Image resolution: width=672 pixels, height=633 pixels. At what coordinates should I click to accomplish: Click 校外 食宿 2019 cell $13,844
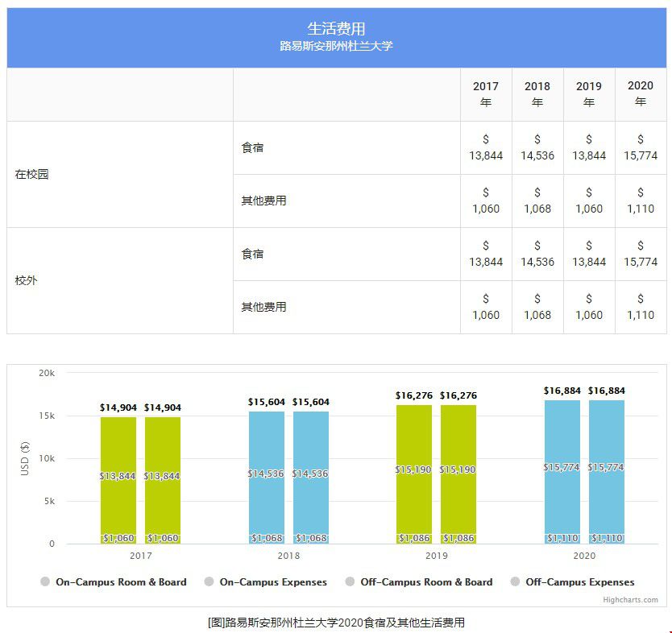tap(589, 254)
